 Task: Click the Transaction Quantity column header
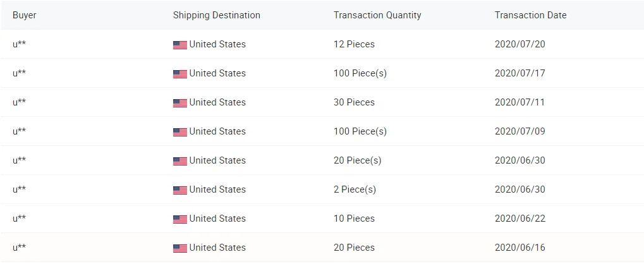[x=377, y=15]
